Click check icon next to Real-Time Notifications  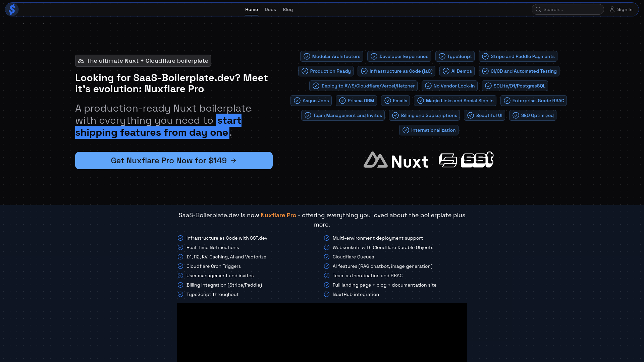click(180, 247)
